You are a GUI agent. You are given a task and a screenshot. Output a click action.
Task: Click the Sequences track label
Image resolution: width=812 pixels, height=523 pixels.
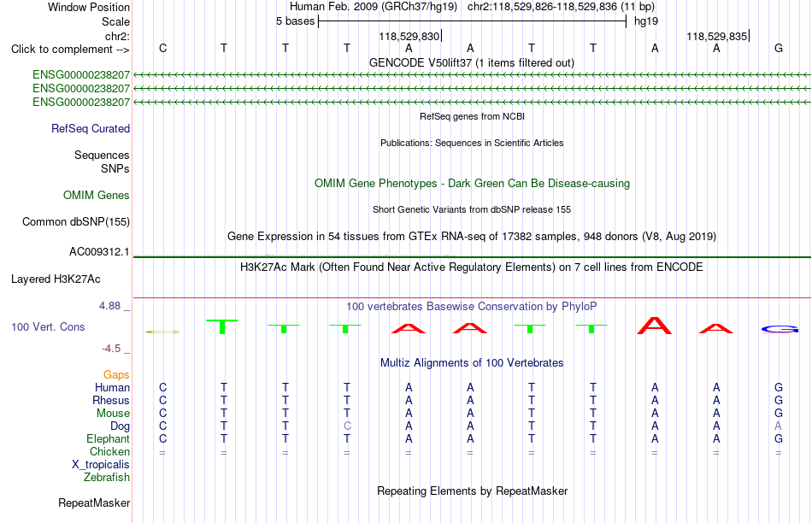click(102, 155)
